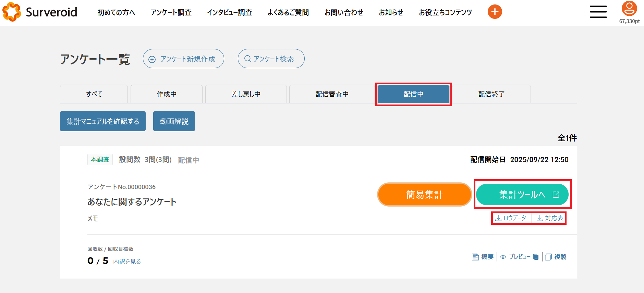Click the 内訳を見る link
644x293 pixels.
pos(127,261)
